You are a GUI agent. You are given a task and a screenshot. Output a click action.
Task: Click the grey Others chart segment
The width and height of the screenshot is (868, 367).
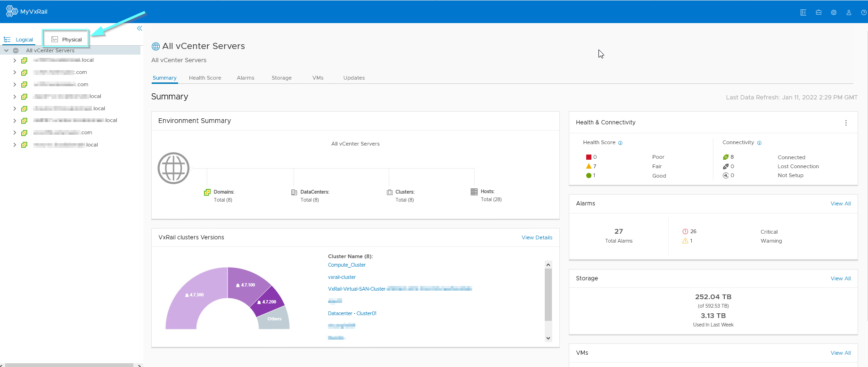tap(274, 319)
